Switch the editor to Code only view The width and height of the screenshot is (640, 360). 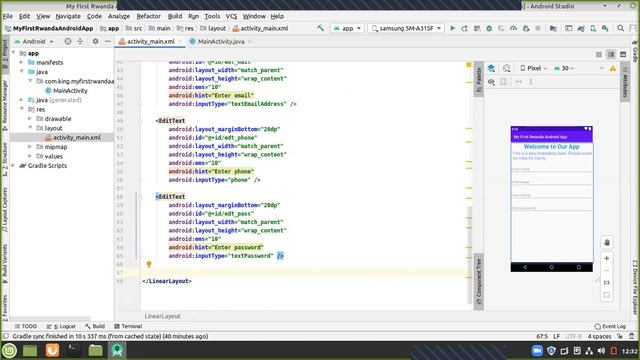pos(599,54)
